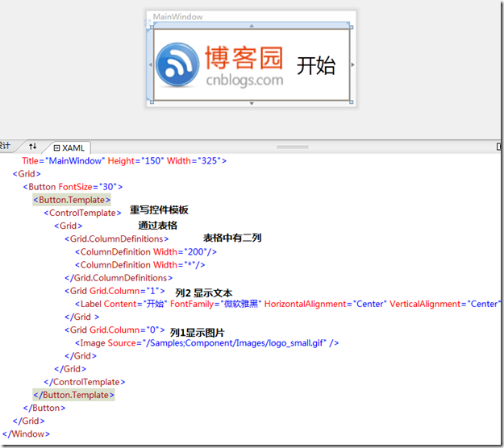The image size is (504, 448).
Task: Click the opening Button.Template tag
Action: pyautogui.click(x=72, y=200)
